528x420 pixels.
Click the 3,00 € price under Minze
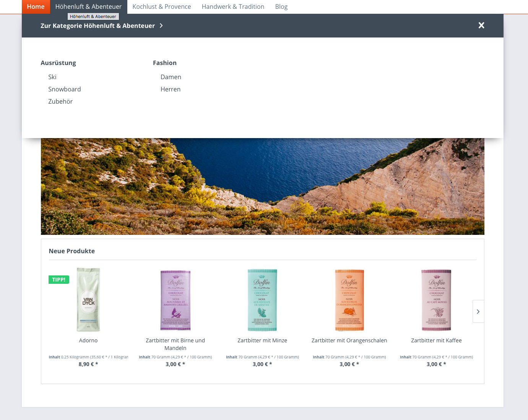click(x=262, y=364)
